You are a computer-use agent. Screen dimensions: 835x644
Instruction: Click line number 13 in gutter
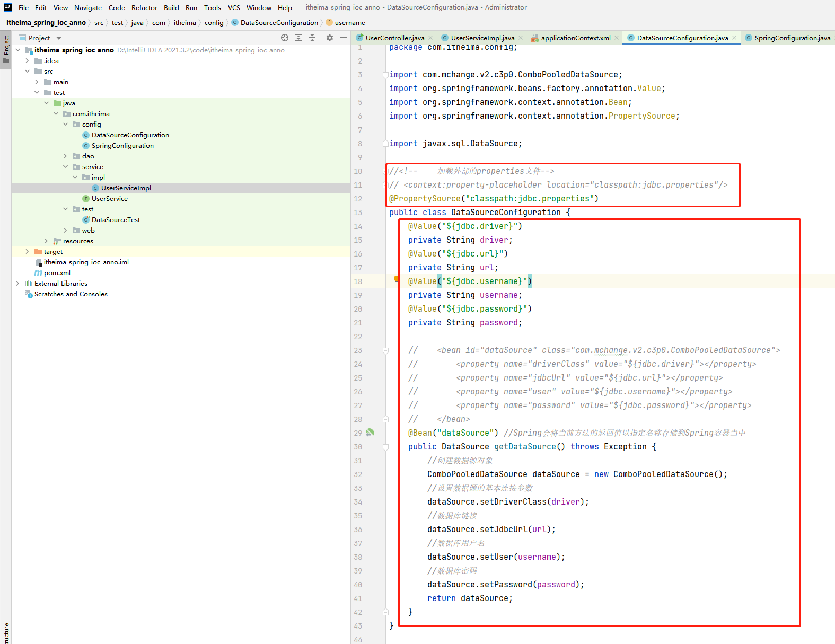(358, 213)
